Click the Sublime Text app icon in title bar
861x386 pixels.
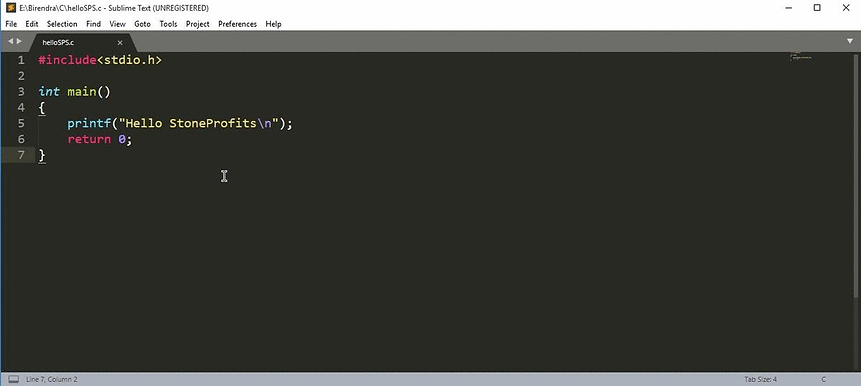(x=10, y=8)
